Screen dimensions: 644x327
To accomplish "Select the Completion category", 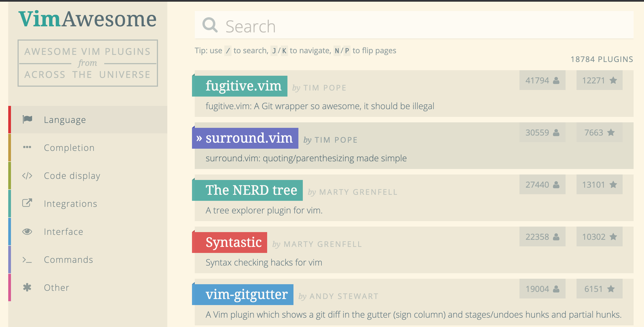I will point(88,148).
